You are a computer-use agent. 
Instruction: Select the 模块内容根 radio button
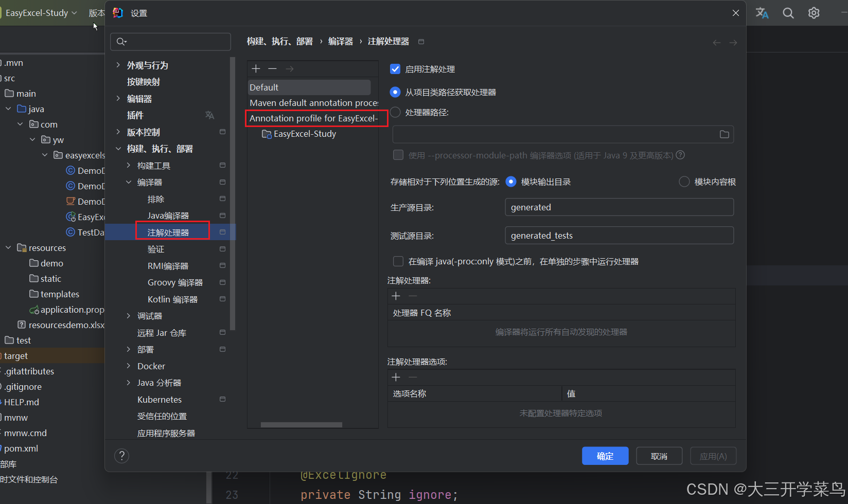point(684,181)
